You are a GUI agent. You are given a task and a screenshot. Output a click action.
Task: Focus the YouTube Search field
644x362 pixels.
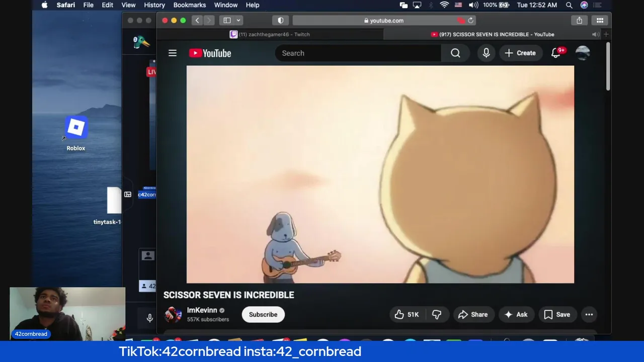[358, 53]
